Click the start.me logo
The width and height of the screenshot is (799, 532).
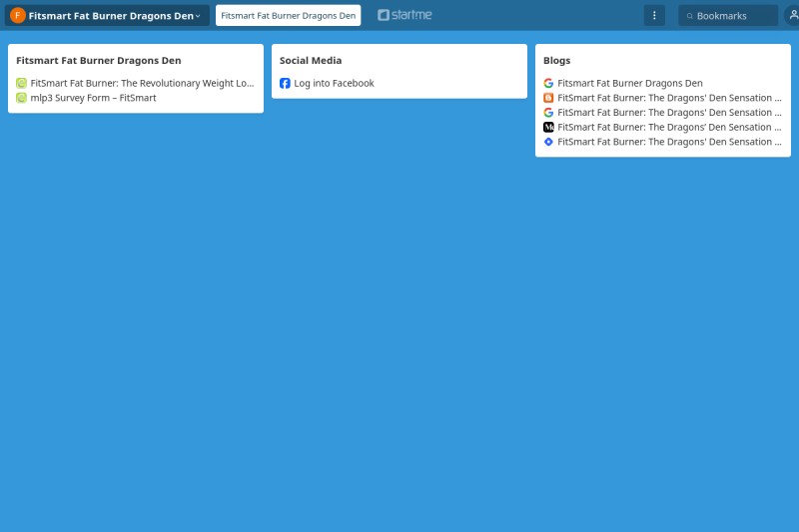click(404, 15)
